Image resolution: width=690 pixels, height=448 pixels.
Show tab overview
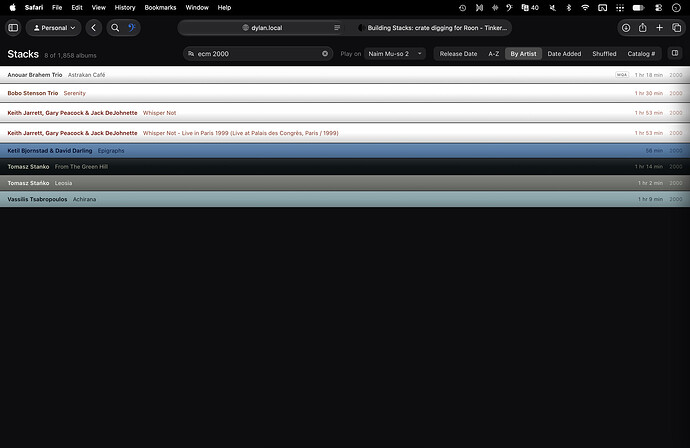coord(676,28)
